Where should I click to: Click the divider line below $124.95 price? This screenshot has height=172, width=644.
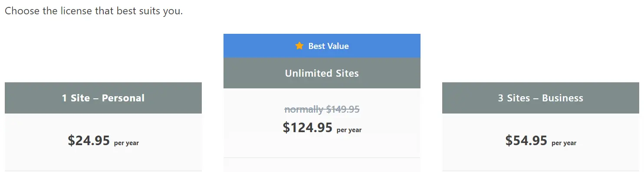click(x=322, y=158)
